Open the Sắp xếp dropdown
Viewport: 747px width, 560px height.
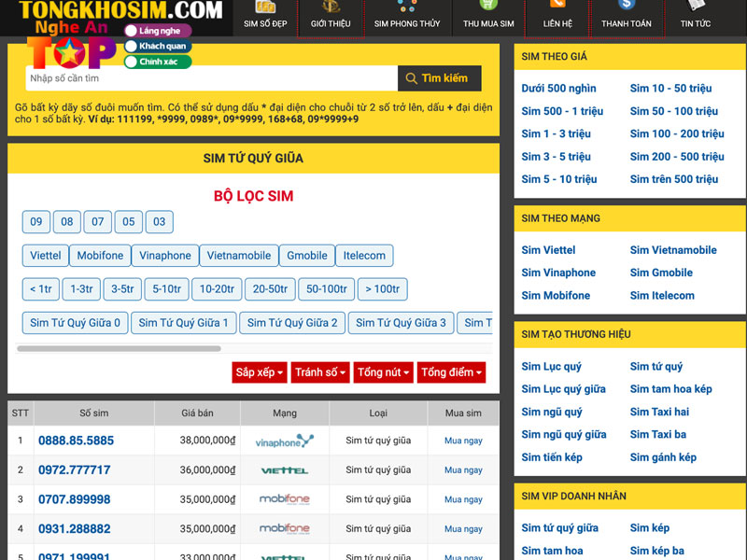(259, 372)
